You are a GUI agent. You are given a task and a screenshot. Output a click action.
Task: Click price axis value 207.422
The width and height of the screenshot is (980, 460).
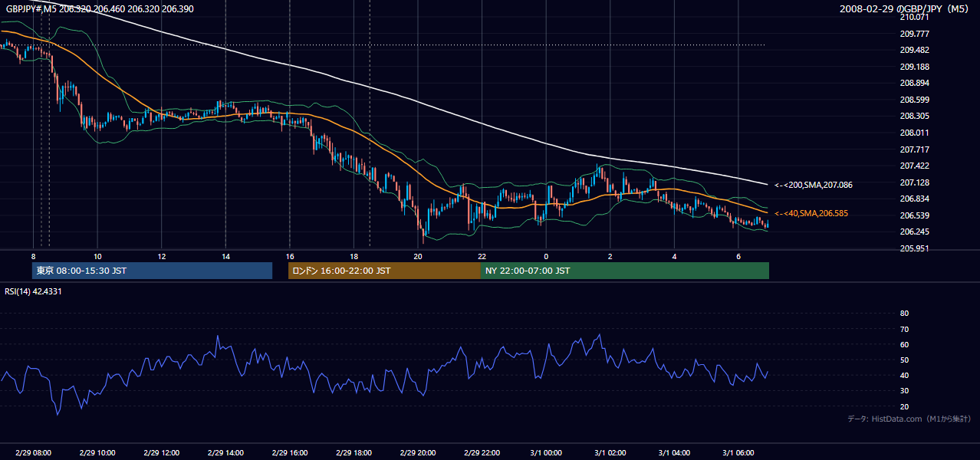point(914,166)
